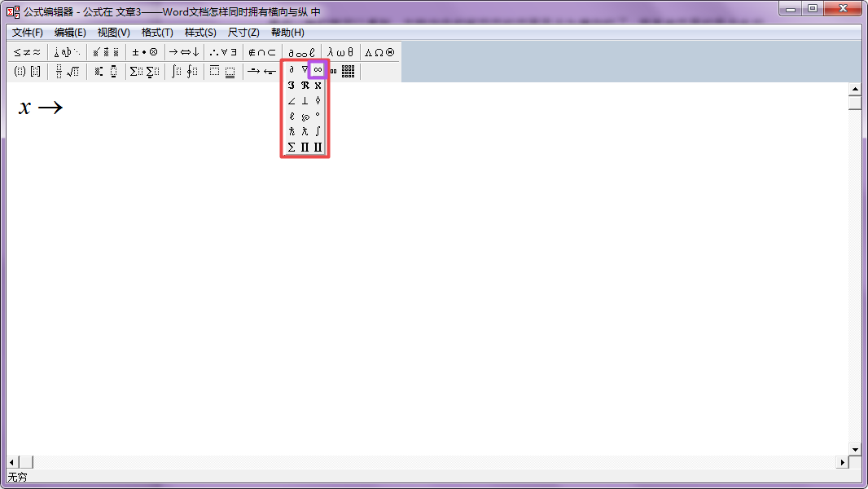Pick the partial derivative ∂ symbol in the palette
Screen dimensions: 868x489
coord(292,70)
